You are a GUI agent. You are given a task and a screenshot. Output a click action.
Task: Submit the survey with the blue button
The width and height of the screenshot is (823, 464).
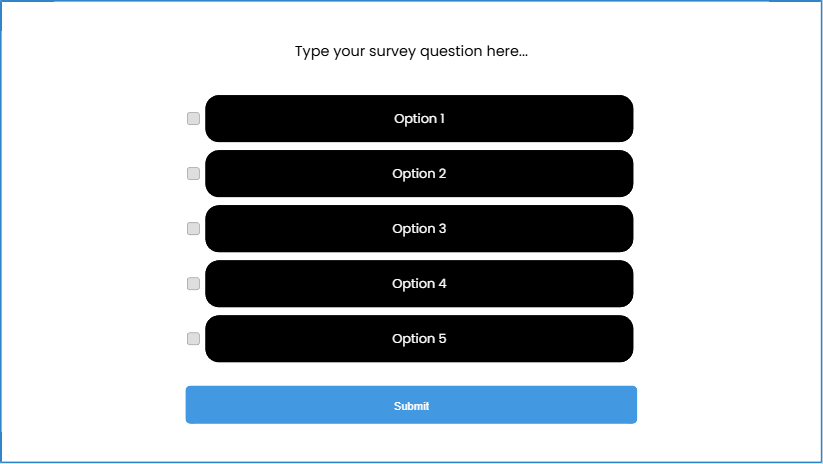[x=411, y=405]
